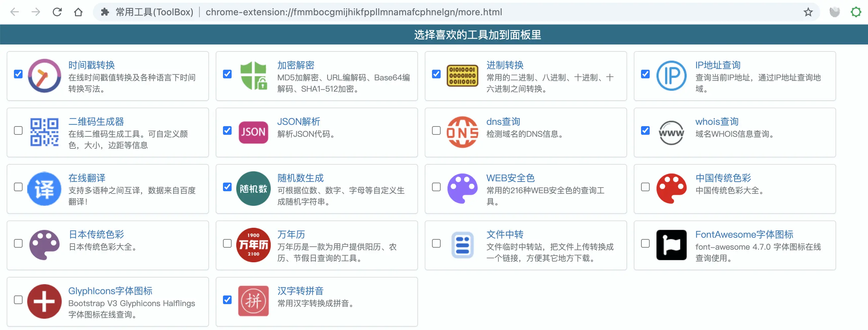This screenshot has width=868, height=330.
Task: Enable the 文件中转 checkbox
Action: (436, 243)
